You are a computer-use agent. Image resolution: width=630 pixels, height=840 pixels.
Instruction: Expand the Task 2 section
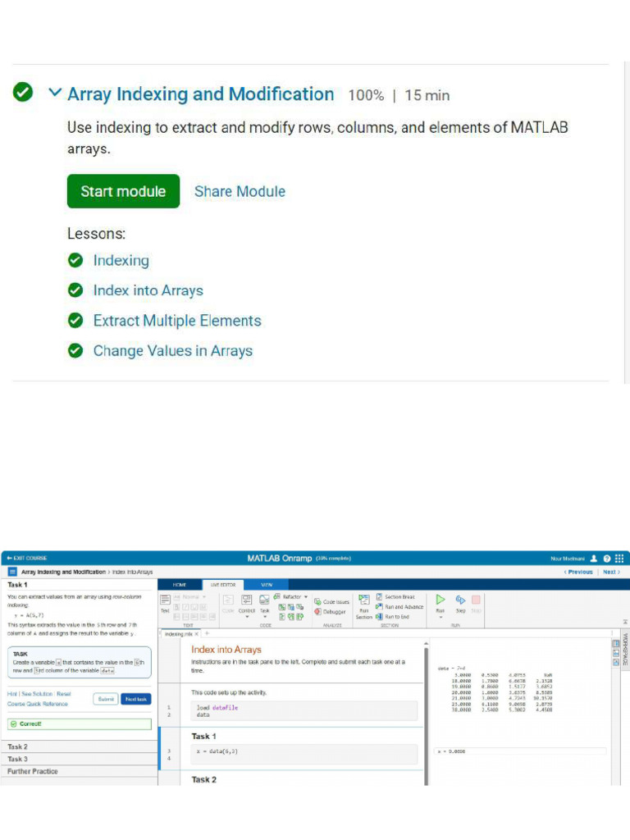point(18,746)
